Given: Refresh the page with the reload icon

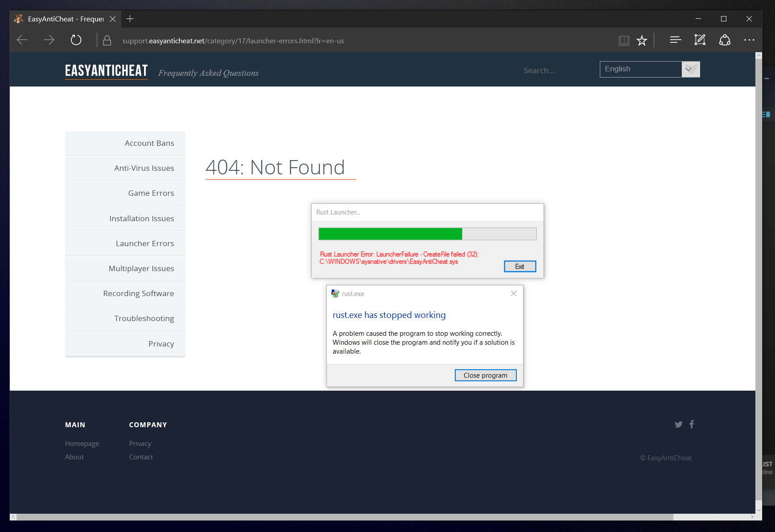Looking at the screenshot, I should 76,40.
